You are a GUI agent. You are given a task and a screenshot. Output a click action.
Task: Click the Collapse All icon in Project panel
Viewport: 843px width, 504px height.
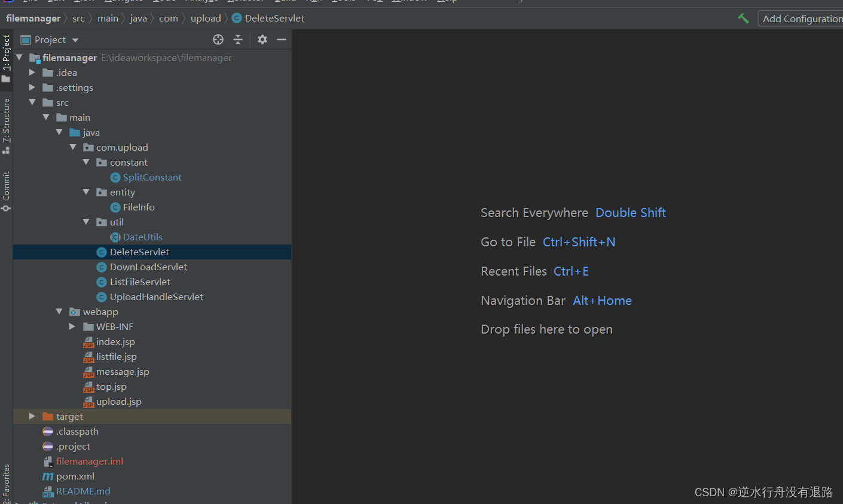coord(238,39)
